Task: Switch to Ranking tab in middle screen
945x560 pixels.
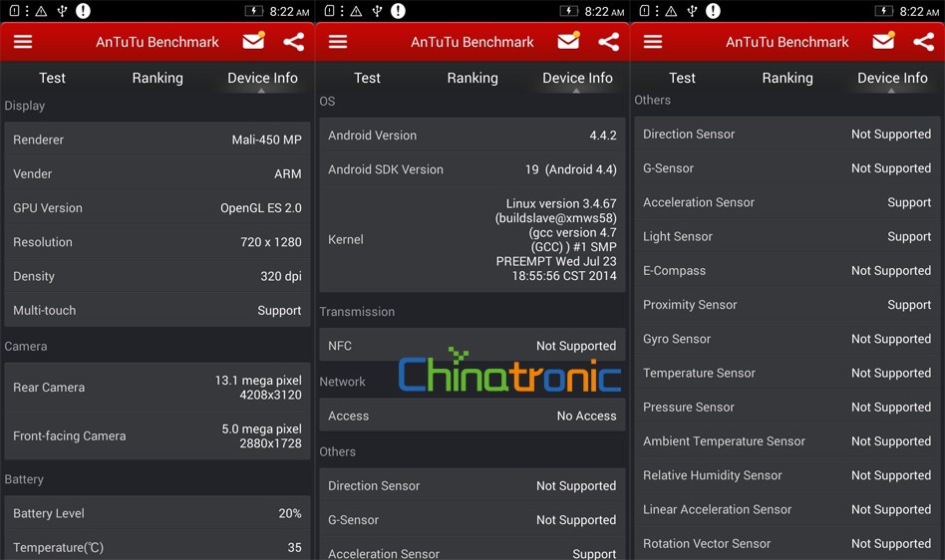Action: click(x=472, y=78)
